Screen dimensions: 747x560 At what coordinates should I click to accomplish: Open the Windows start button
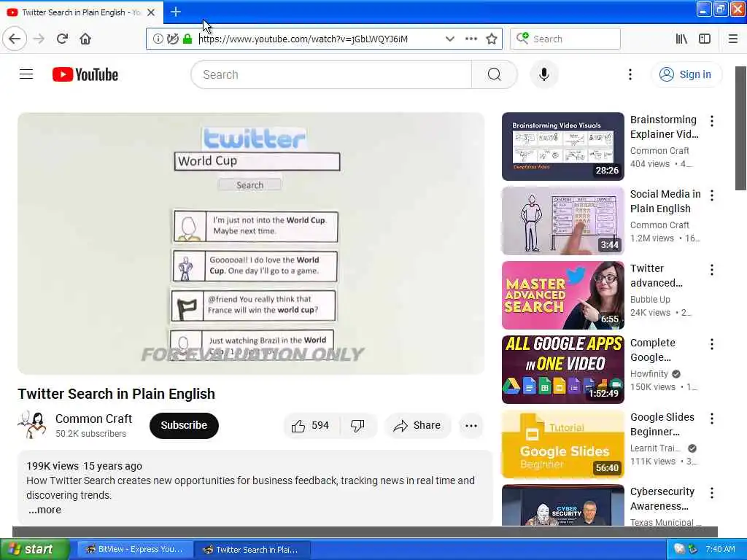coord(34,549)
